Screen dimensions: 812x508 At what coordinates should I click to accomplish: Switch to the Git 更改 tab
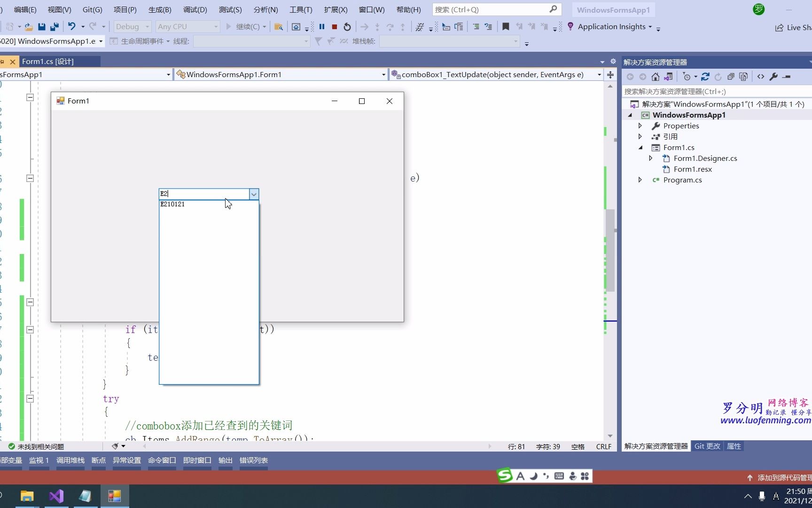[707, 446]
